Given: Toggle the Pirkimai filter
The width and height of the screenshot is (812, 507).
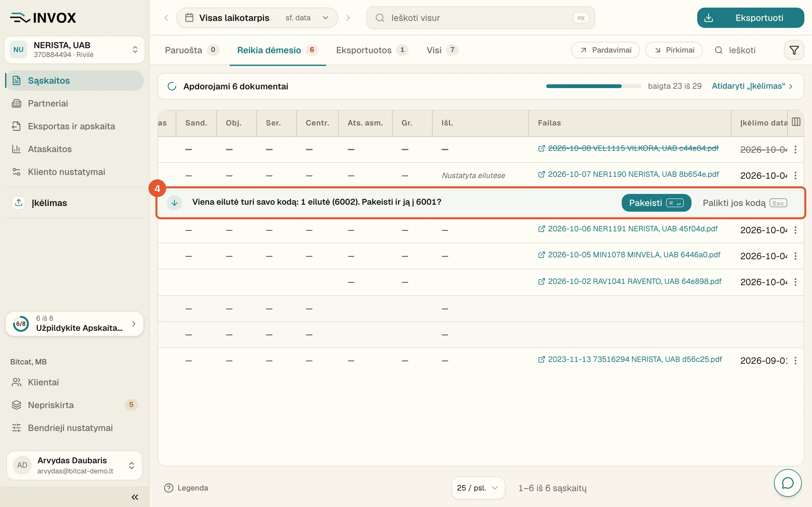Looking at the screenshot, I should (674, 50).
